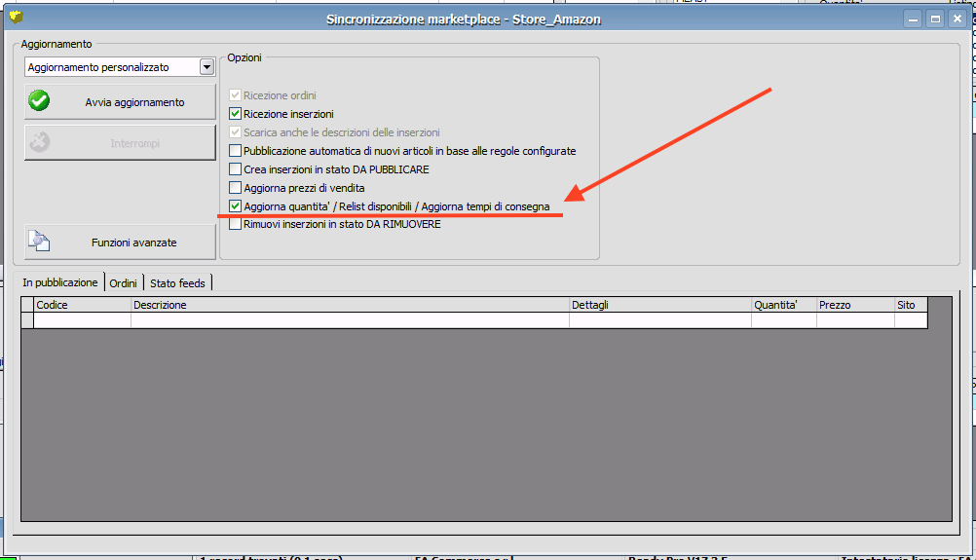This screenshot has height=560, width=976.
Task: Open the Aggiornamento personalizzato dropdown arrow
Action: (x=206, y=67)
